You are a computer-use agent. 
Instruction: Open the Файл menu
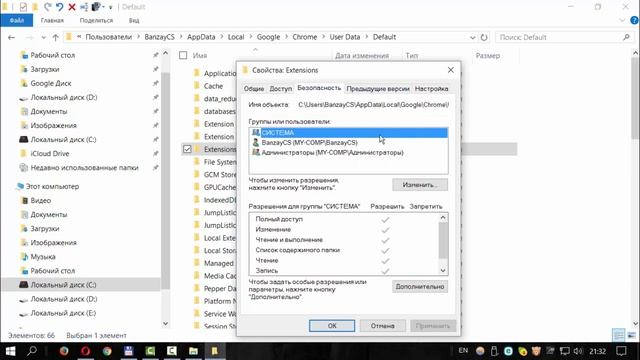click(17, 20)
